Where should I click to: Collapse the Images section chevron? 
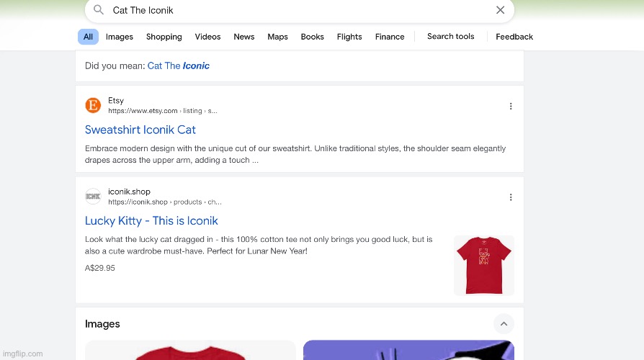(504, 324)
